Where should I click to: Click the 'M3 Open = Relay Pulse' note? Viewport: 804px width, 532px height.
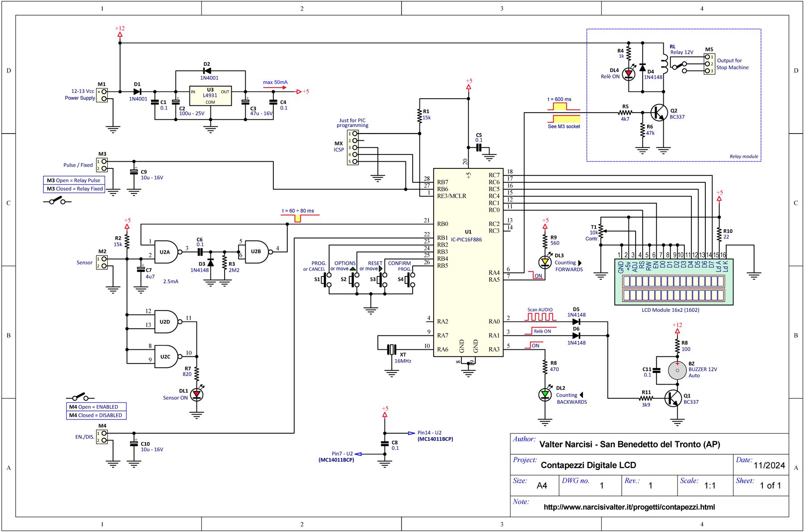pos(74,180)
